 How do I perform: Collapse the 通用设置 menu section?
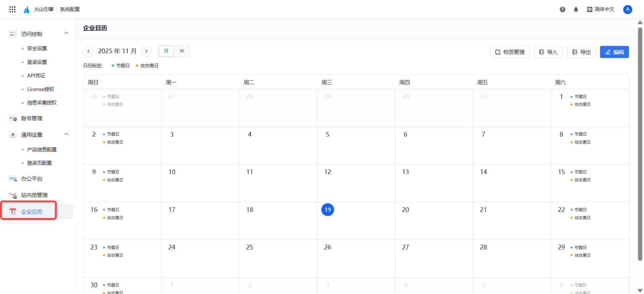[66, 134]
